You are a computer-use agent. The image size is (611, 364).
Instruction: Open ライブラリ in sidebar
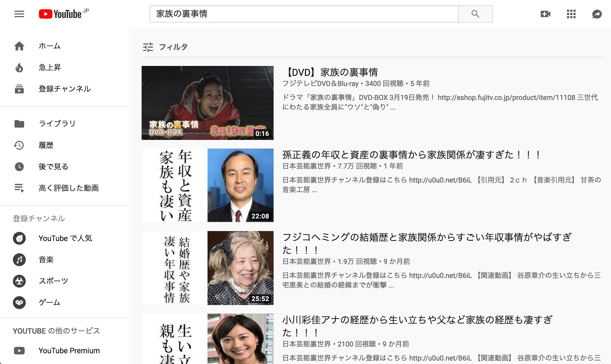(x=57, y=124)
